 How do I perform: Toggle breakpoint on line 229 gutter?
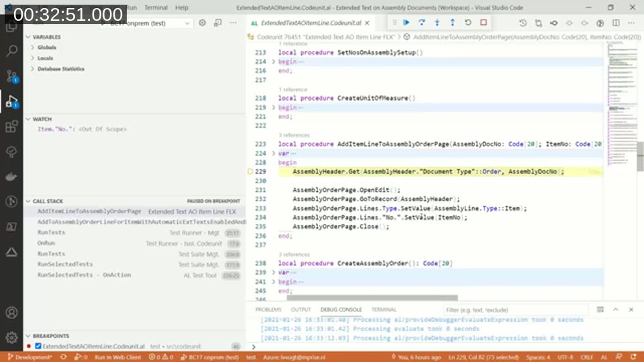coord(250,172)
